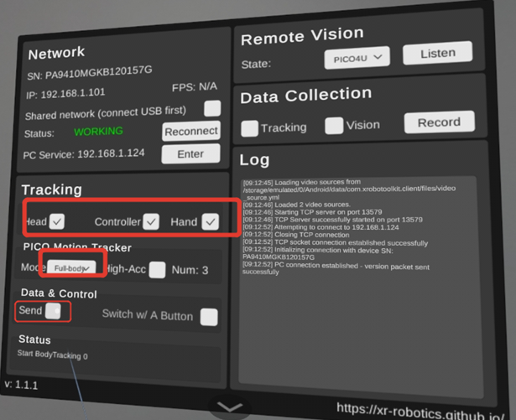Enable Switch w/ A Button checkbox
Viewport: 516px width, 420px height.
[x=209, y=317]
